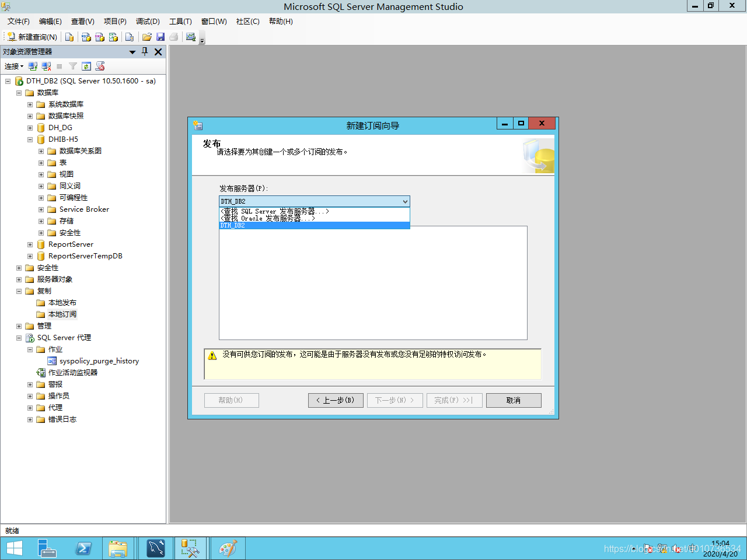Click the Open File folder icon

[147, 37]
